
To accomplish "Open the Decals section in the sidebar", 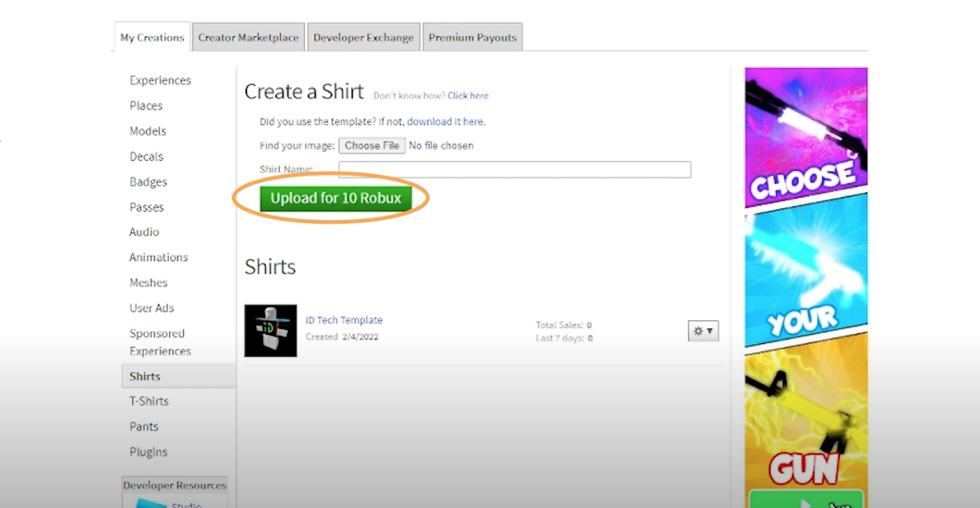I will coord(146,156).
